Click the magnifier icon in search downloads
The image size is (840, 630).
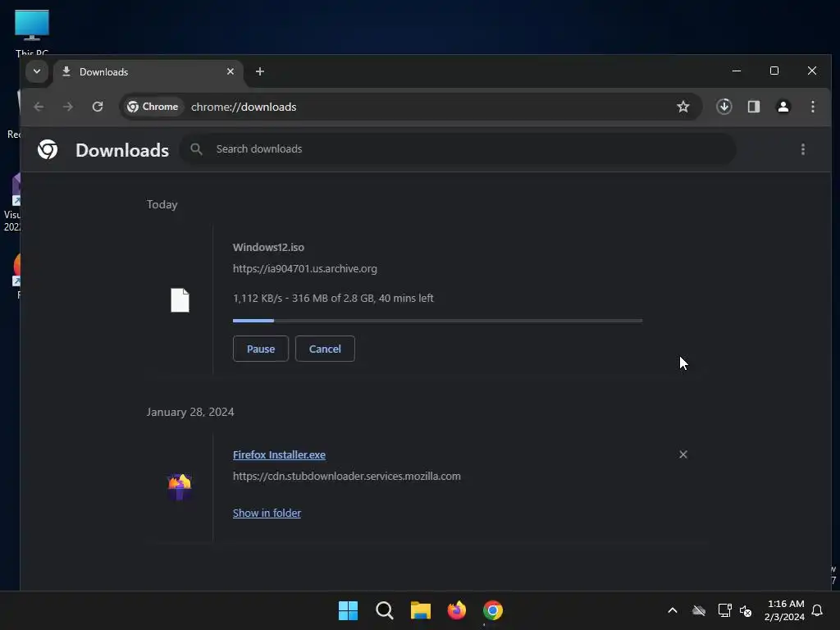197,149
